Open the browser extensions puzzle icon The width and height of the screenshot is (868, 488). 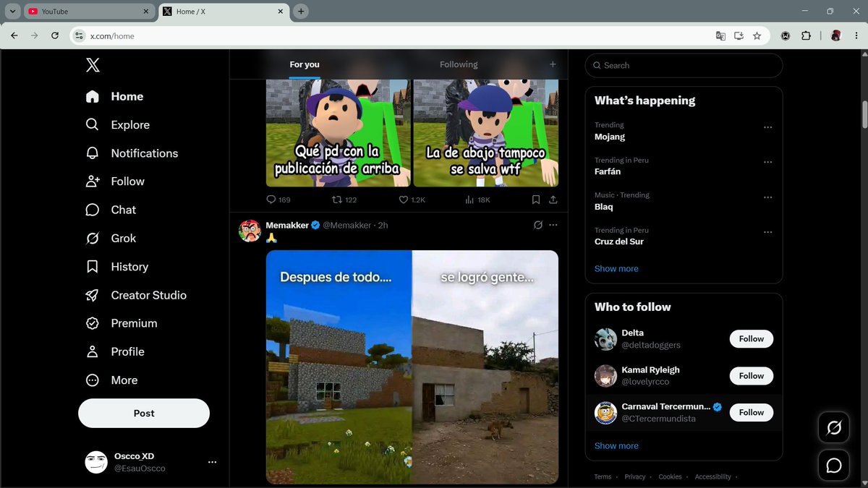(x=806, y=35)
